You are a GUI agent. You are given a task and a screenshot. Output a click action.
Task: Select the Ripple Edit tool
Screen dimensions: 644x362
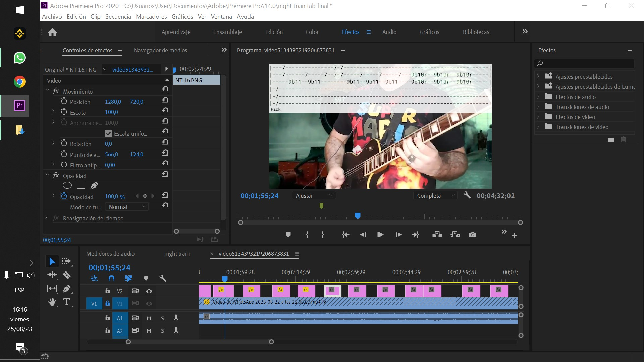pyautogui.click(x=52, y=275)
